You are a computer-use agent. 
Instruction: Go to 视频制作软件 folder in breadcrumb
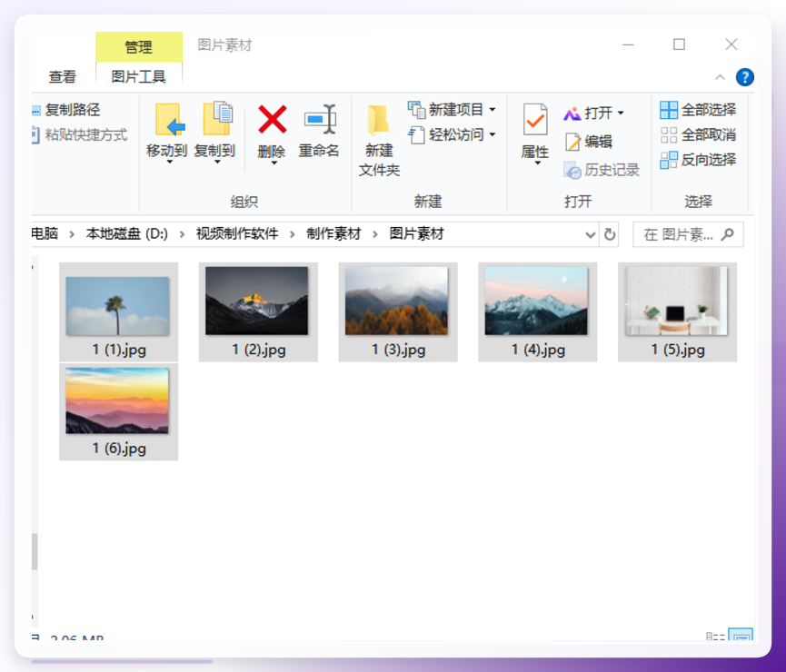pos(237,234)
